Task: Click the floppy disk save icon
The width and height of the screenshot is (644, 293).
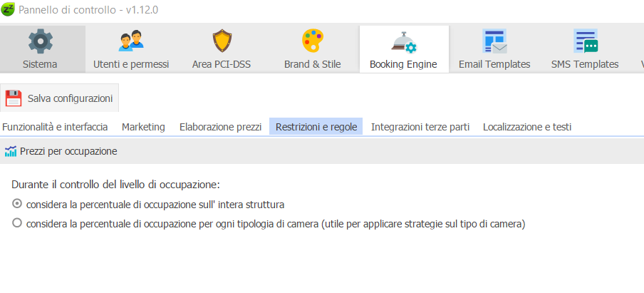Action: (x=14, y=98)
